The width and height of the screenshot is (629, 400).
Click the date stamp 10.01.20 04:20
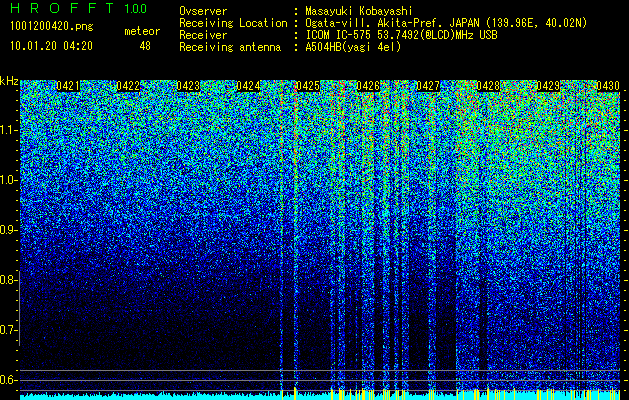52,46
